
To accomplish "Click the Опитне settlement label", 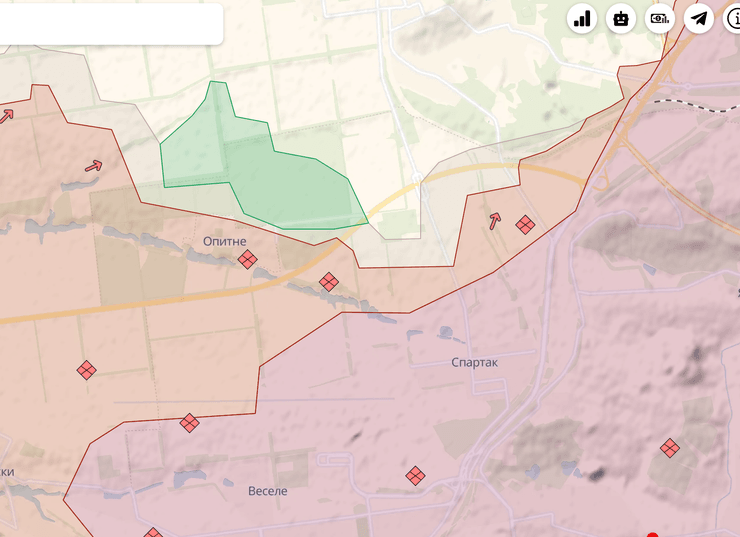I will coord(224,241).
